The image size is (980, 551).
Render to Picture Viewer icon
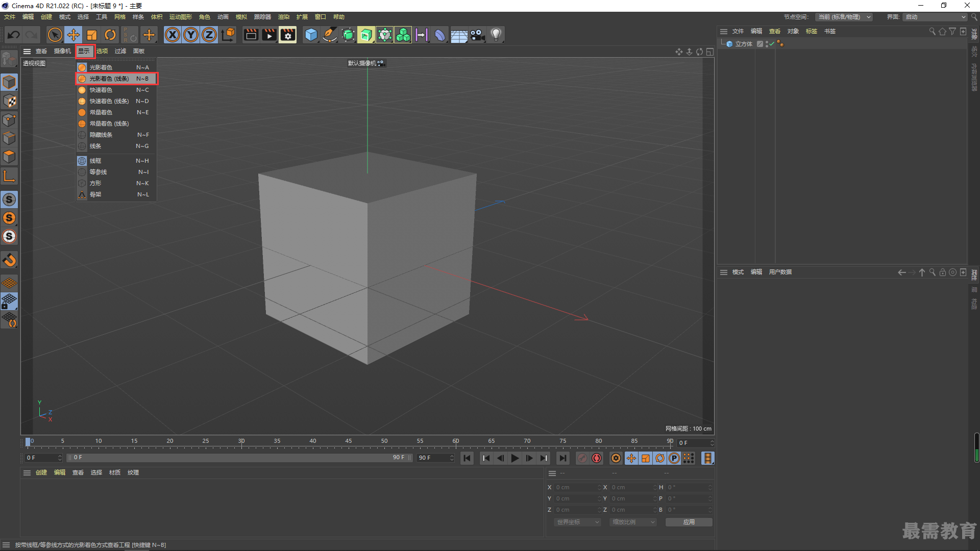point(269,35)
